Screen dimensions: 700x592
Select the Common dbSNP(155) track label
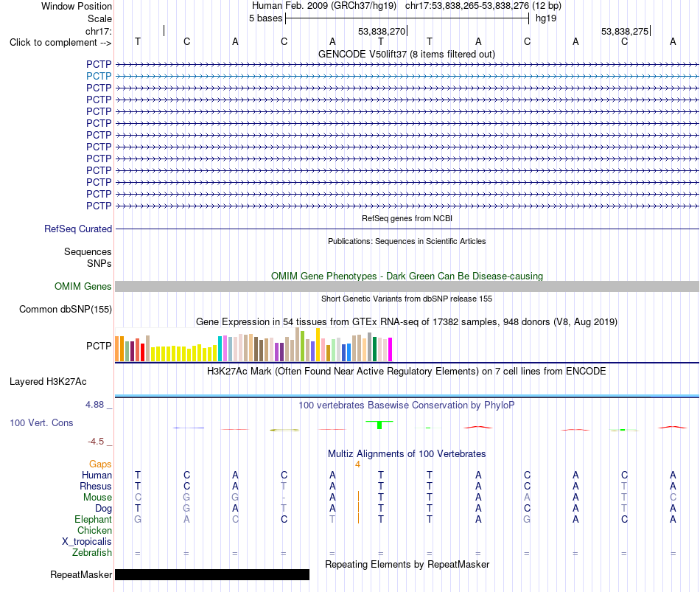tap(65, 309)
